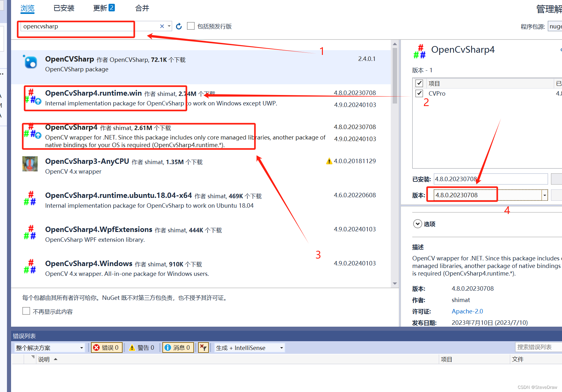Toggle the 错误 0 filter button
The width and height of the screenshot is (562, 392).
(106, 348)
